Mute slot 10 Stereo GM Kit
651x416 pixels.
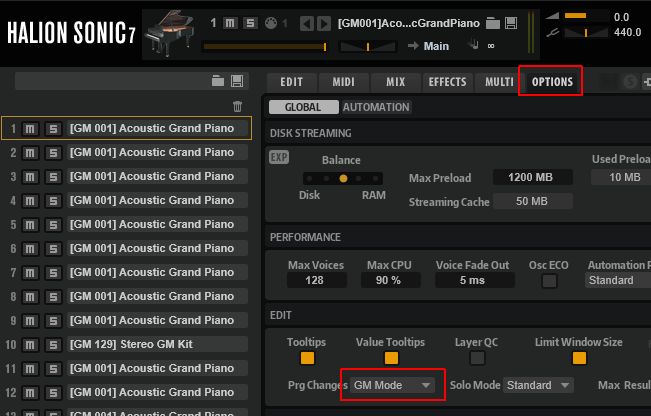(30, 345)
